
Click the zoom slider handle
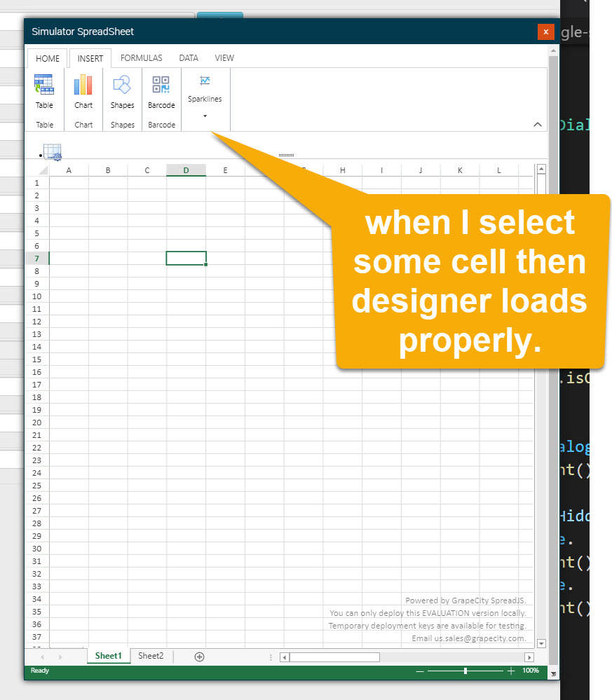(x=465, y=671)
